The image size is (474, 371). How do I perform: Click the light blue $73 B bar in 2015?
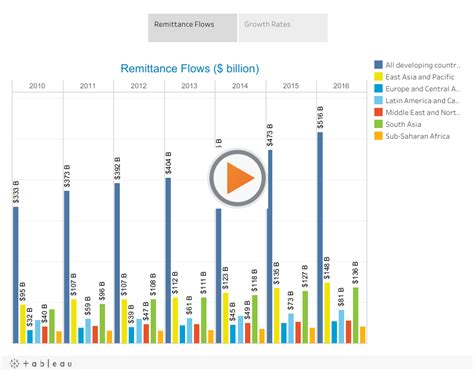(291, 328)
